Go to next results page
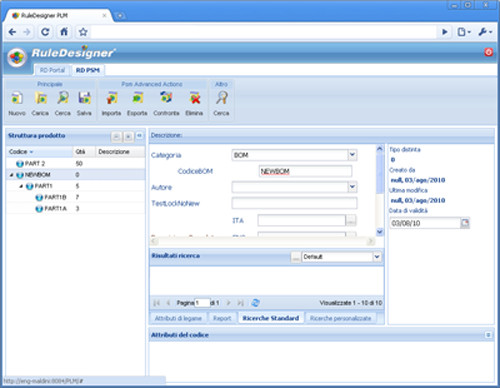 [228, 303]
